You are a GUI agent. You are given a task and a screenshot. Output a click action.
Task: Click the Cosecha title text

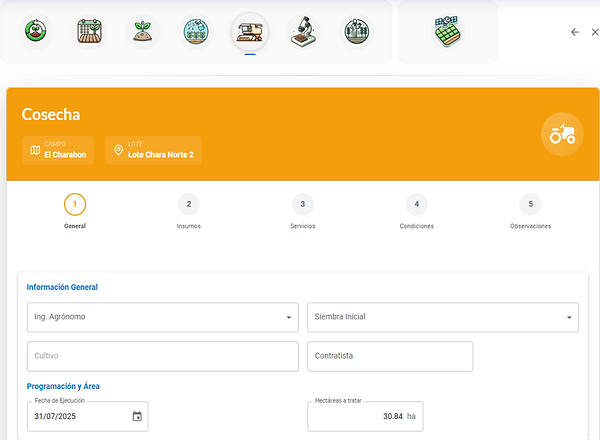click(51, 114)
